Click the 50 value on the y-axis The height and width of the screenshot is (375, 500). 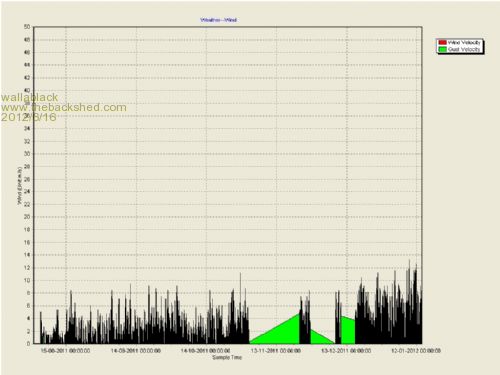coord(27,27)
